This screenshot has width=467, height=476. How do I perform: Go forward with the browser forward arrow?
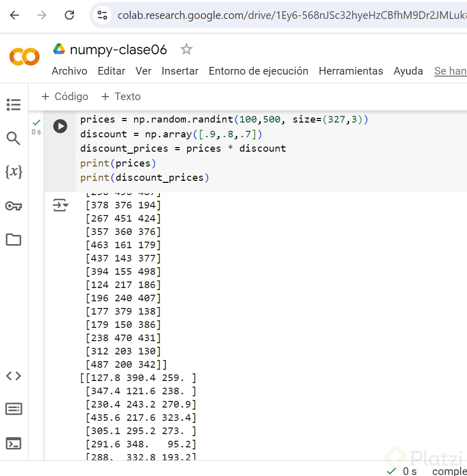41,15
